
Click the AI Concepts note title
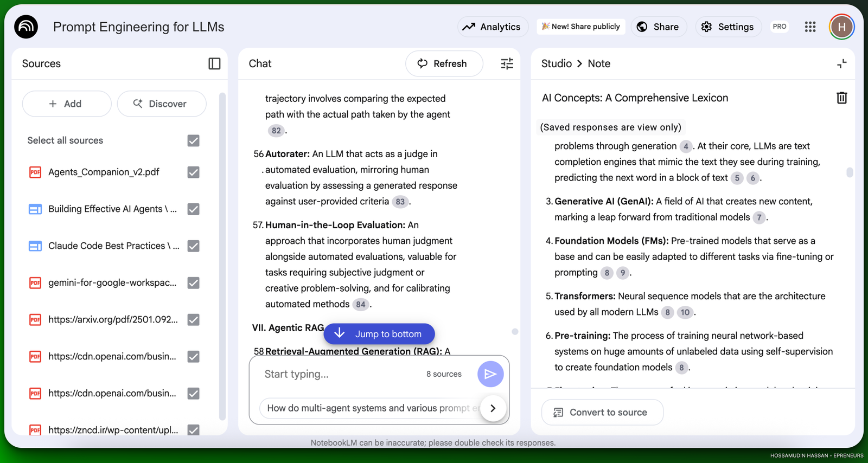pyautogui.click(x=635, y=98)
